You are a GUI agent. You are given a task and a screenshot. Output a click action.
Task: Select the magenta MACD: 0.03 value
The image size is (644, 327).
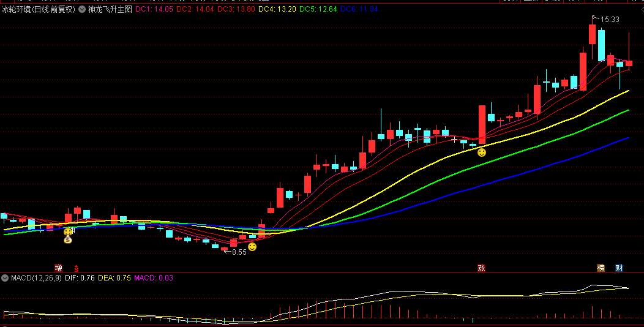point(154,278)
